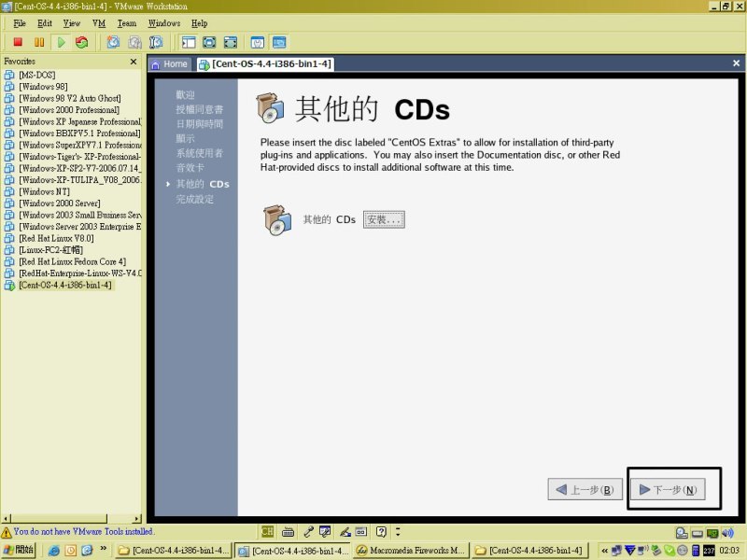Select [Windows 2003 Small Business Server] favorite
Screen dimensions: 747x560
(80, 215)
